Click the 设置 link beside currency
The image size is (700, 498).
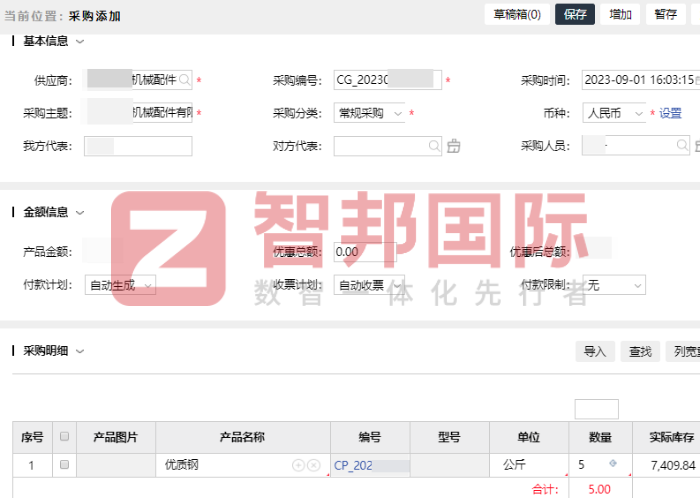pyautogui.click(x=671, y=113)
